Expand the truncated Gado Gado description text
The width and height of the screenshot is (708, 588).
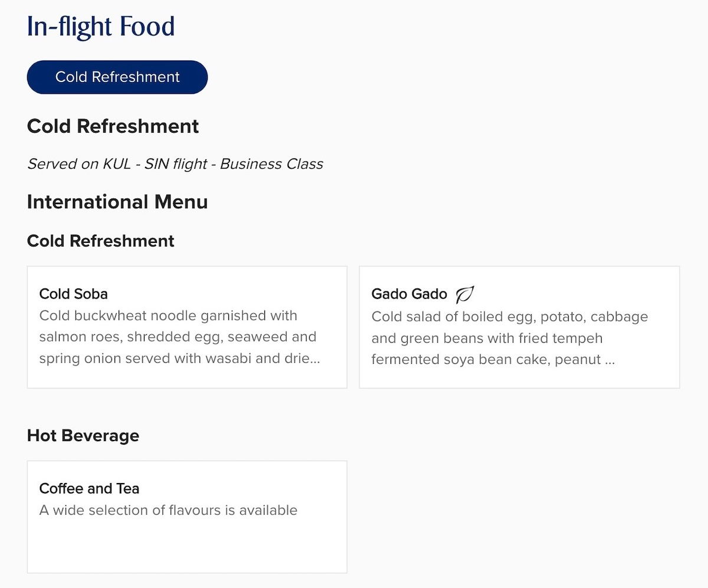click(x=493, y=360)
